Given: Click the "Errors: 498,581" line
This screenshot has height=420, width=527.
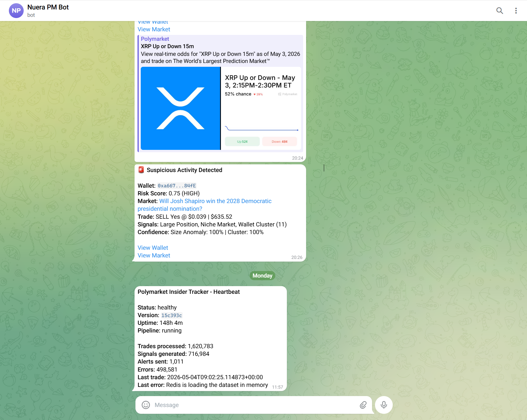Looking at the screenshot, I should pyautogui.click(x=157, y=369).
